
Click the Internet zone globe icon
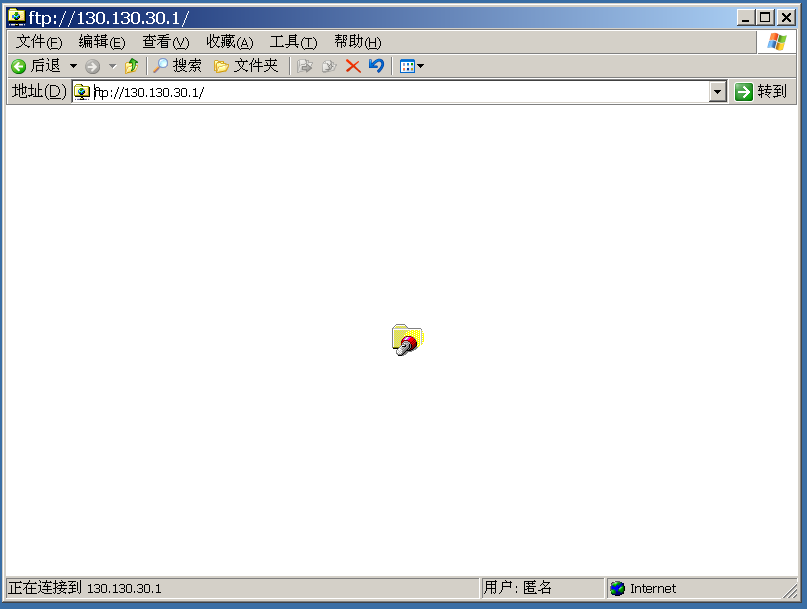(x=617, y=588)
